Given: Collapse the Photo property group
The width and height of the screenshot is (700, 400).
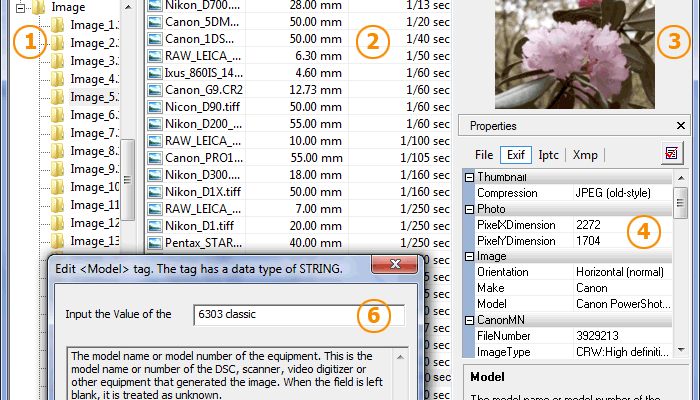Looking at the screenshot, I should click(x=469, y=209).
